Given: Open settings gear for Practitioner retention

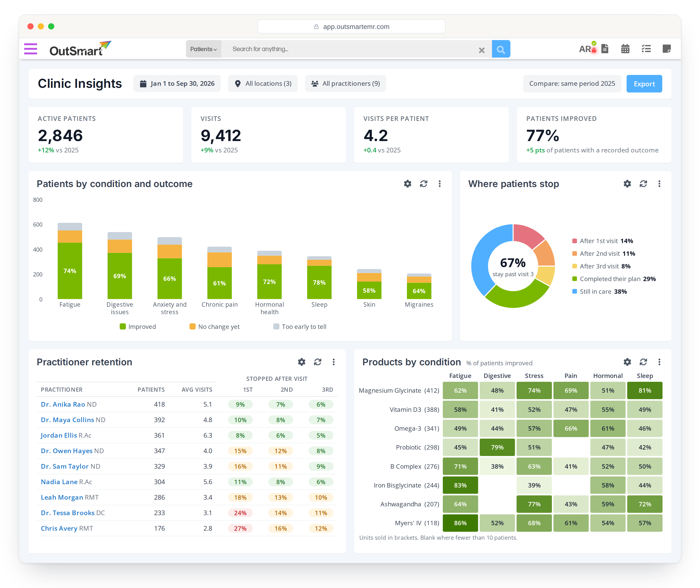Looking at the screenshot, I should [x=301, y=362].
